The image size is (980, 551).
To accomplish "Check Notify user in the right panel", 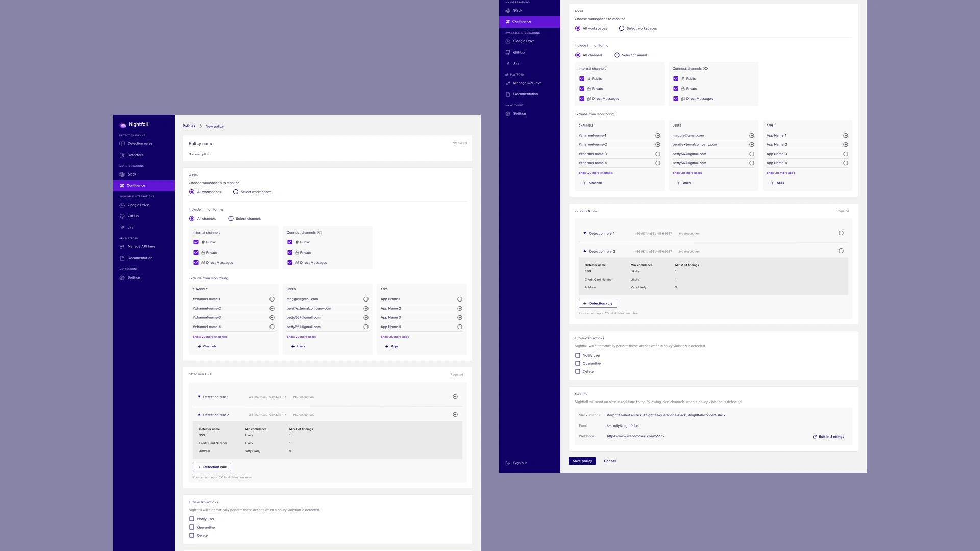I will [x=578, y=356].
